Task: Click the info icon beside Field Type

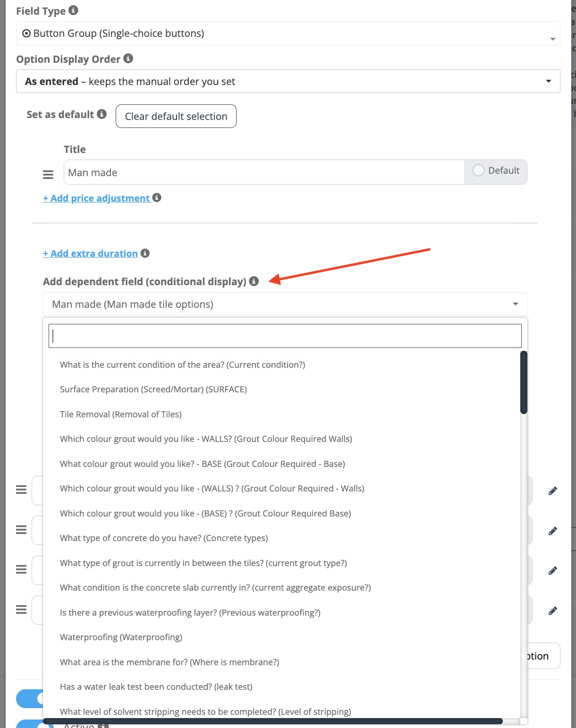Action: 74,10
